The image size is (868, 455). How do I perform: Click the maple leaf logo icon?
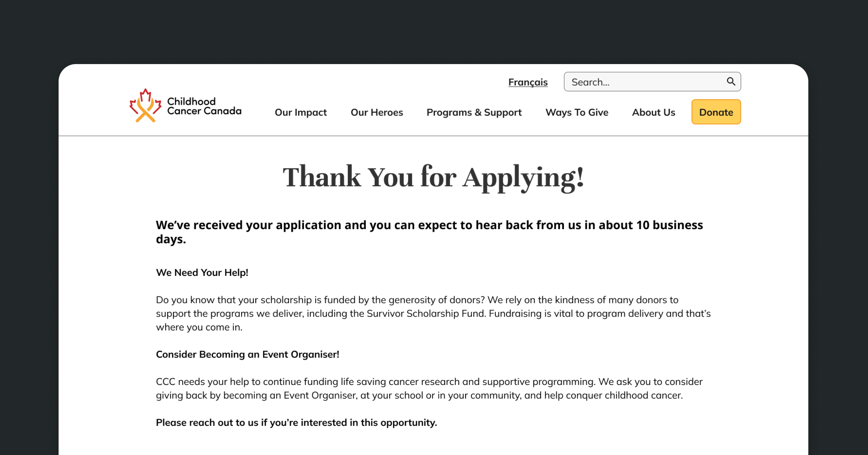pos(145,106)
